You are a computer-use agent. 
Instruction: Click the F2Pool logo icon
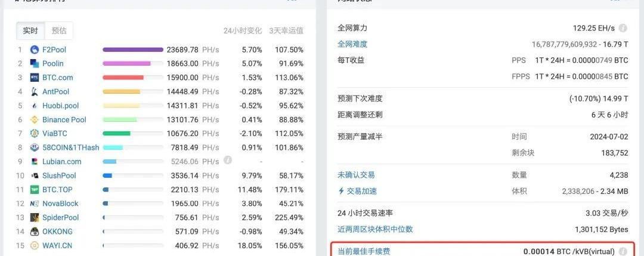coord(35,50)
